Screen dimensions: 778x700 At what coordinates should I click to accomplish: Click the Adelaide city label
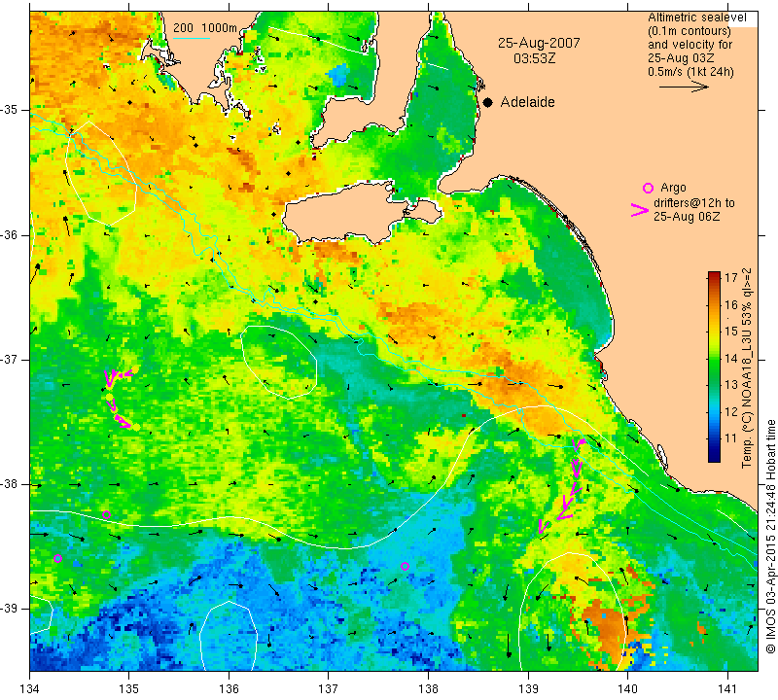pos(527,102)
